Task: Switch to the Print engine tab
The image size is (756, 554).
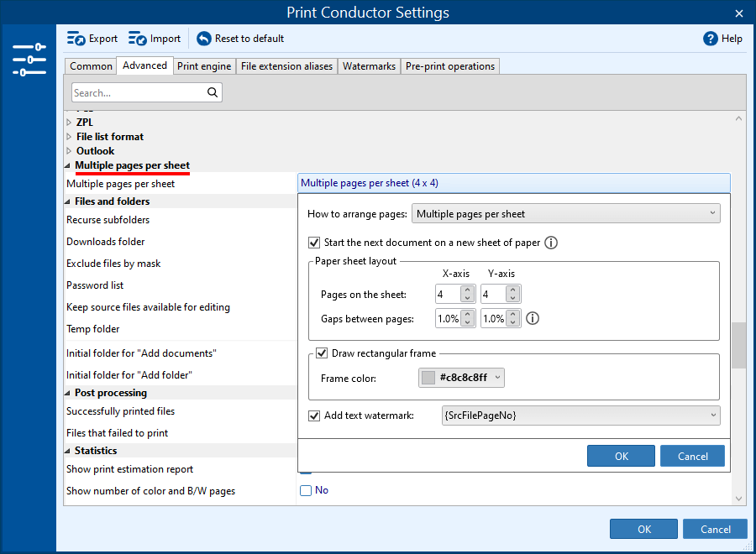Action: click(204, 66)
